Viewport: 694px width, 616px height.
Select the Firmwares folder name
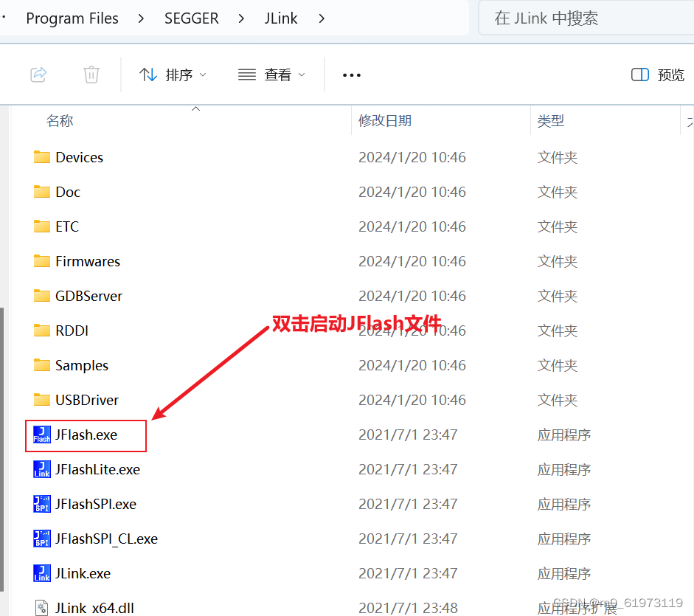pos(88,261)
